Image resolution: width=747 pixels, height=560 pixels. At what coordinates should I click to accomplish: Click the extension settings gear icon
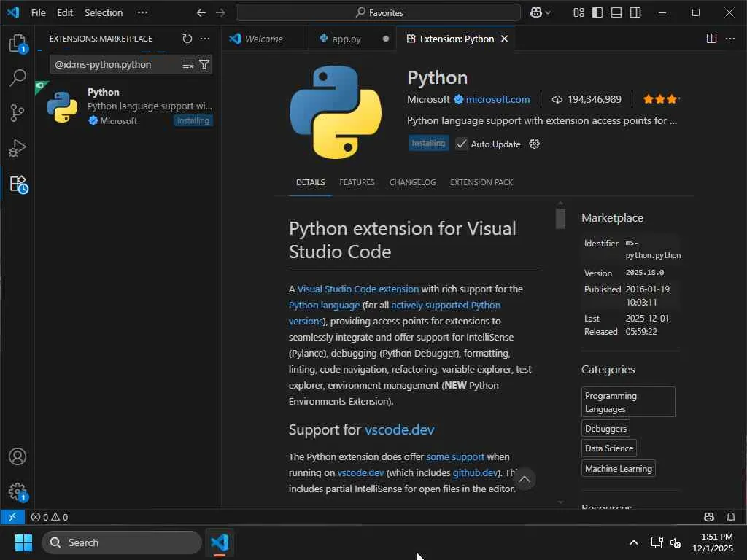tap(534, 144)
